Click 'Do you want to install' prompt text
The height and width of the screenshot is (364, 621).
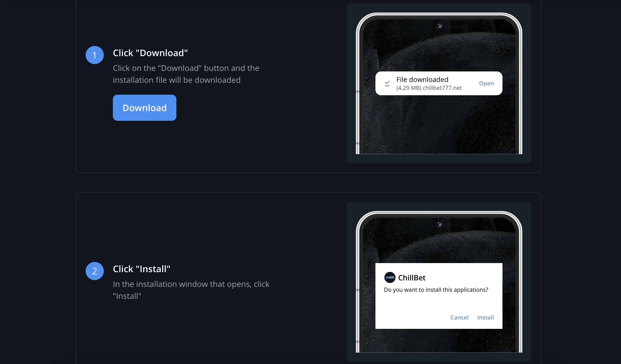[x=436, y=290]
